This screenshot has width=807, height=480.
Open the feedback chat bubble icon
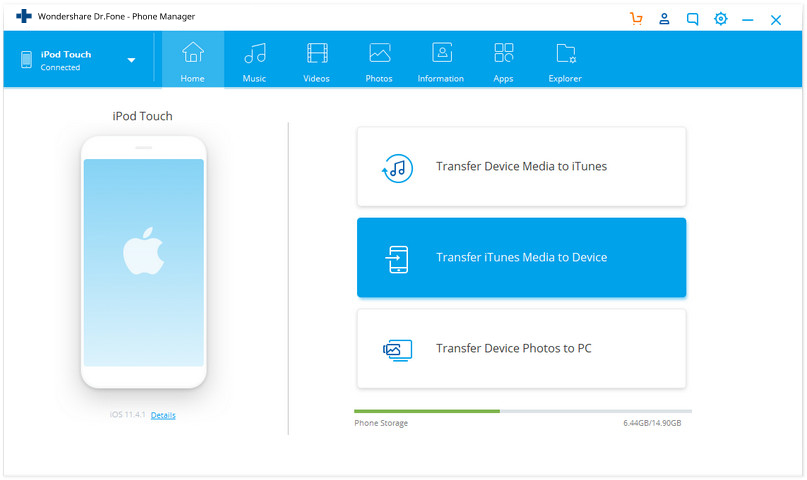tap(692, 20)
